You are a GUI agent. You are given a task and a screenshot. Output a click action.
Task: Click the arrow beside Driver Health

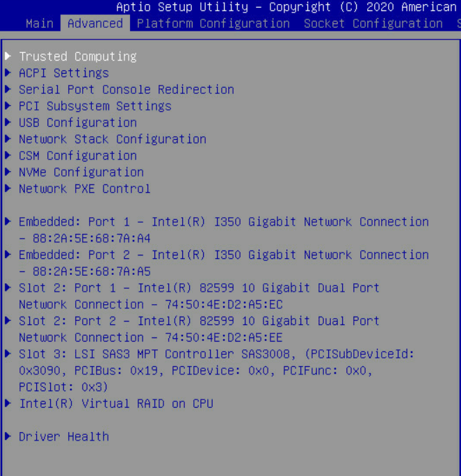8,436
